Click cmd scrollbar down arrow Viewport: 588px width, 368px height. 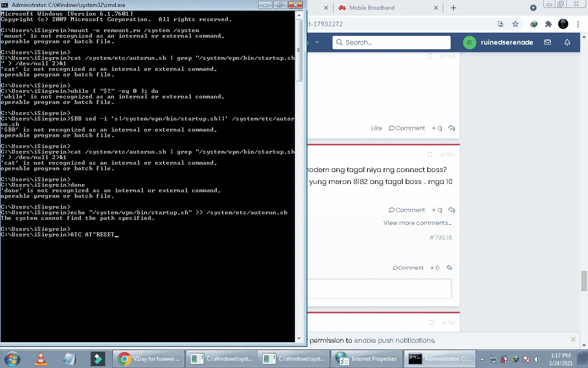pyautogui.click(x=299, y=338)
